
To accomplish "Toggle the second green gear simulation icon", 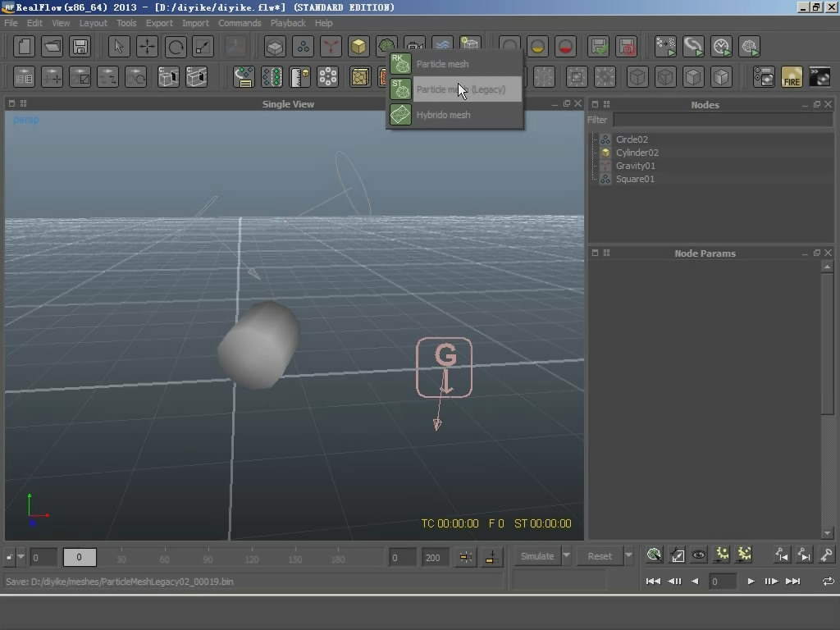I will pos(744,555).
